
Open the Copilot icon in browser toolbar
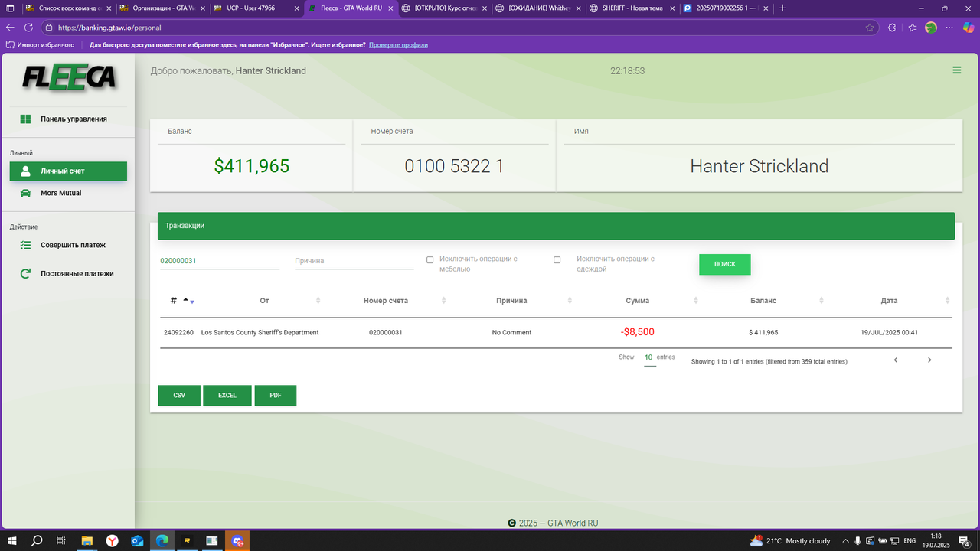(969, 28)
